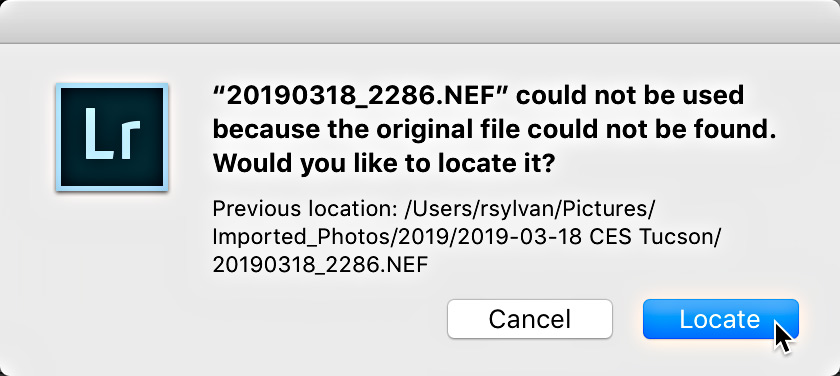Click the "because the original file could not be found" line
The image size is (840, 376).
coord(494,130)
